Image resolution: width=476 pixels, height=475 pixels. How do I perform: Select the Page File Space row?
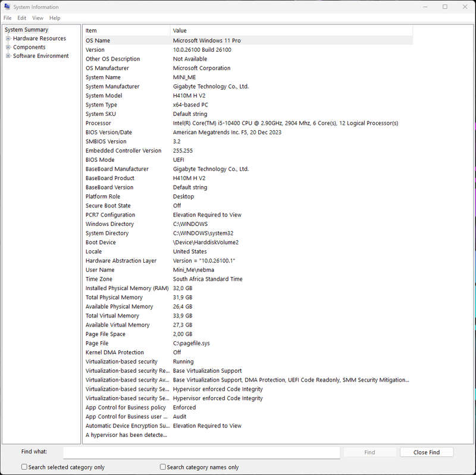(x=248, y=334)
